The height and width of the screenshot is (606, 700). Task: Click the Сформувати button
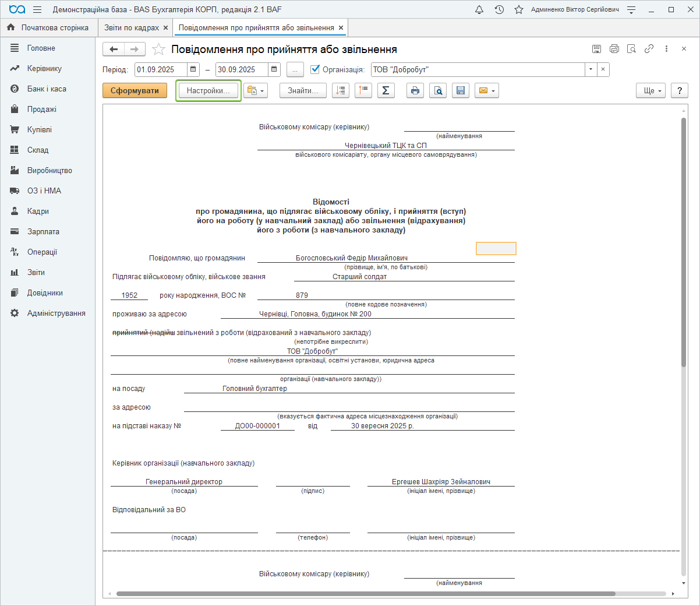tap(135, 90)
